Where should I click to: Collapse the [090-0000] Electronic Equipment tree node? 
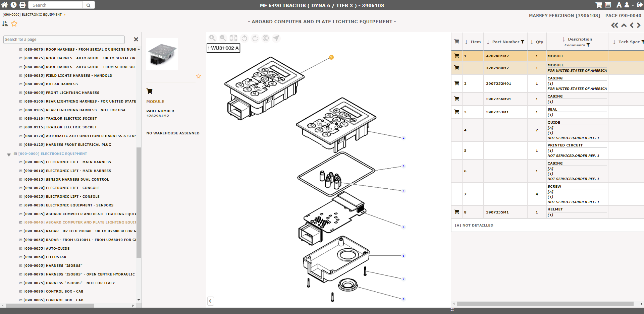[x=9, y=154]
